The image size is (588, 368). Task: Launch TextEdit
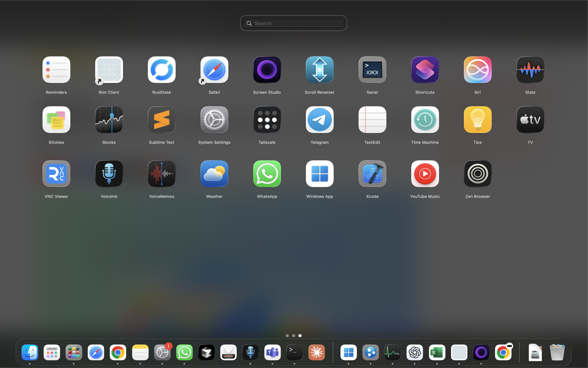[x=372, y=120]
